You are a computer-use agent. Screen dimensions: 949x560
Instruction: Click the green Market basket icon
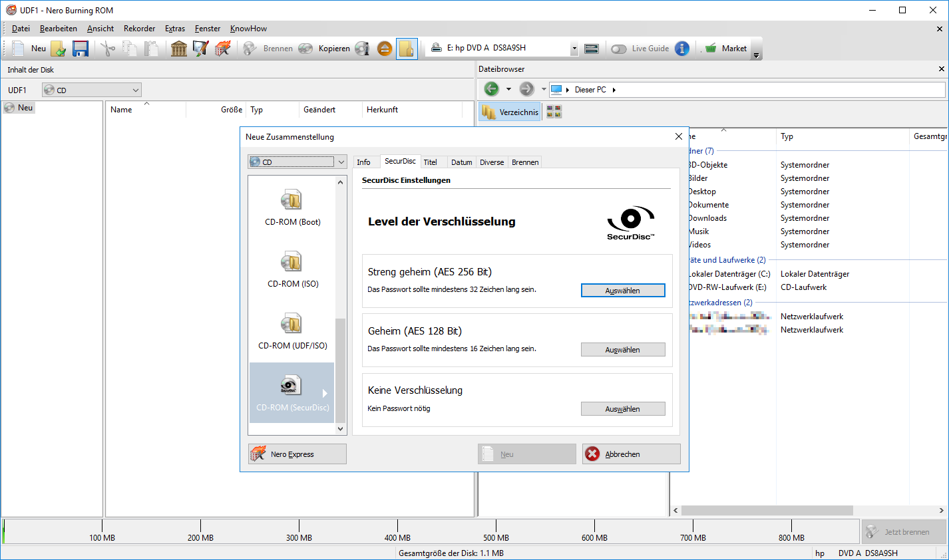coord(711,49)
